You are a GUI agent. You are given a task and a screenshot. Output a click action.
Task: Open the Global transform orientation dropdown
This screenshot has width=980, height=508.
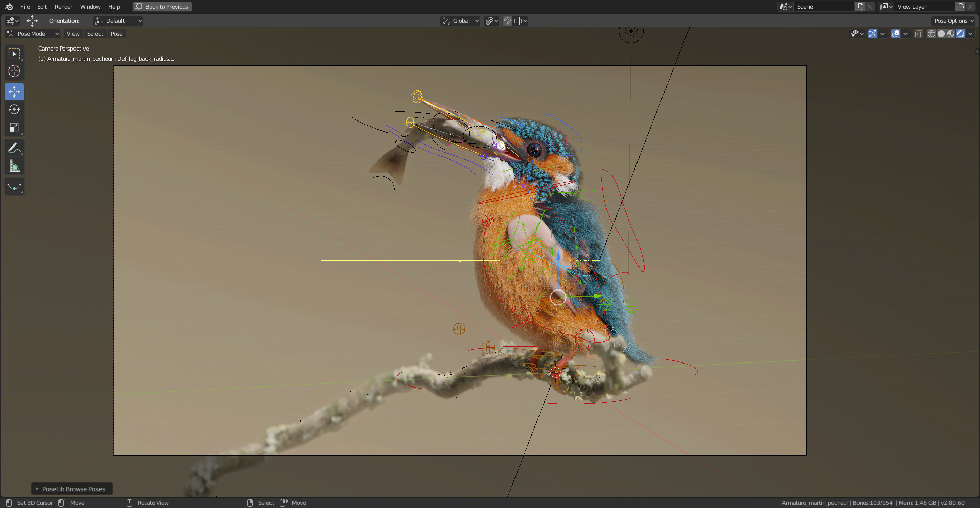[460, 21]
